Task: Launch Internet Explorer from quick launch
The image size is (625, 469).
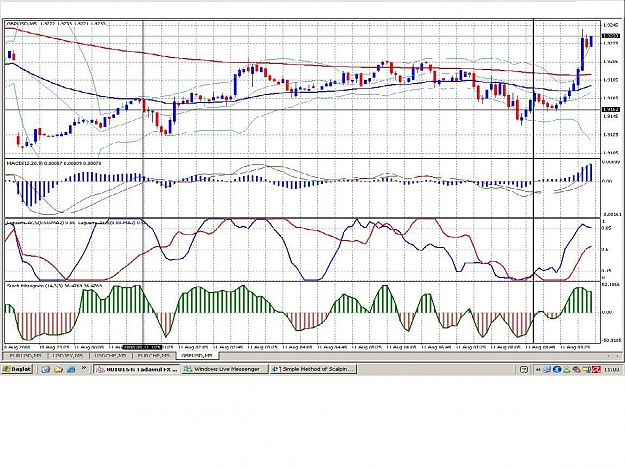Action: [x=45, y=369]
